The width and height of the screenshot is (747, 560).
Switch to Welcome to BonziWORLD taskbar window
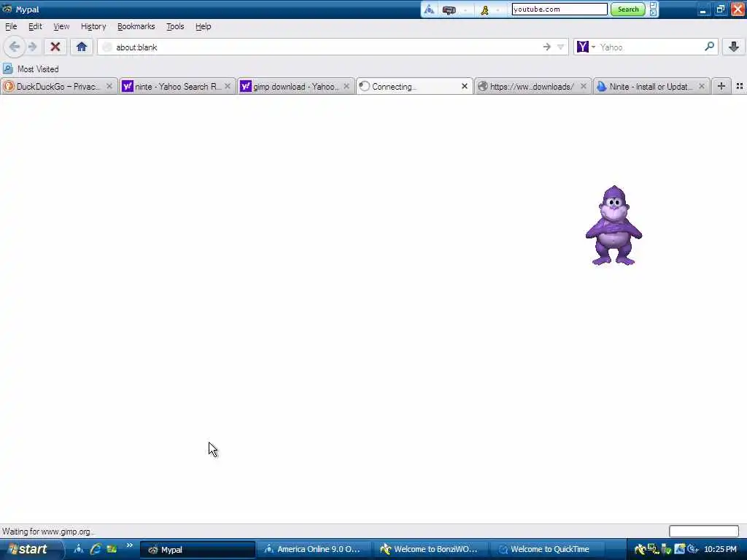pyautogui.click(x=432, y=550)
